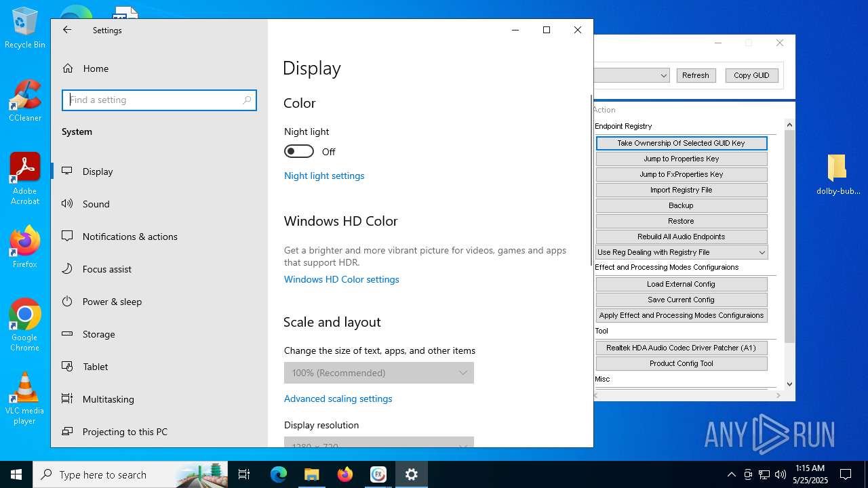Viewport: 868px width, 488px height.
Task: Click the Settings gear in taskbar
Action: pos(412,474)
